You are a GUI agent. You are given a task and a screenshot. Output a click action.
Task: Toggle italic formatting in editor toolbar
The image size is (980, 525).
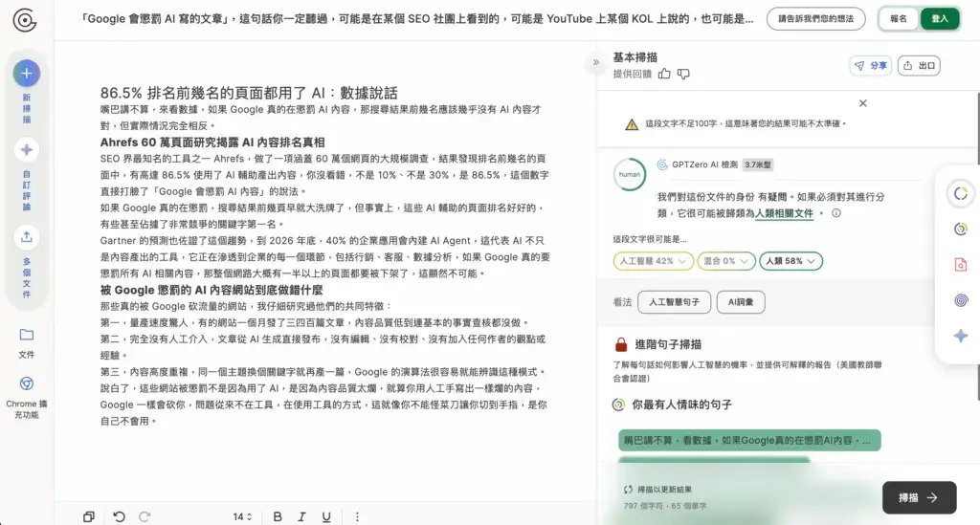302,516
